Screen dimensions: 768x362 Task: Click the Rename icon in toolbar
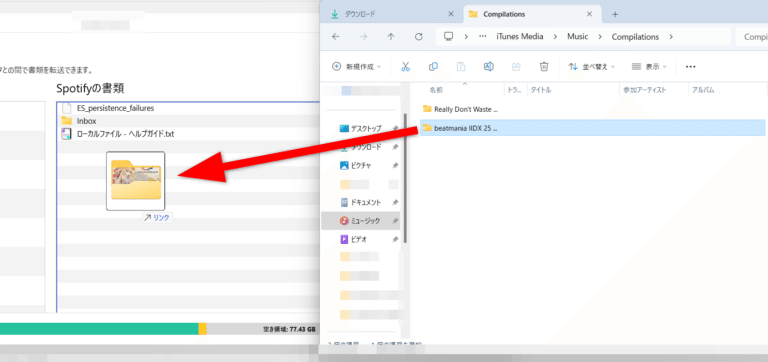click(488, 67)
